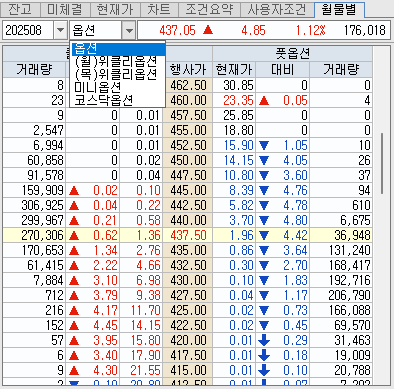This screenshot has height=389, width=394.
Task: Pick 미니옵션 from the dropdown list
Action: [x=118, y=87]
